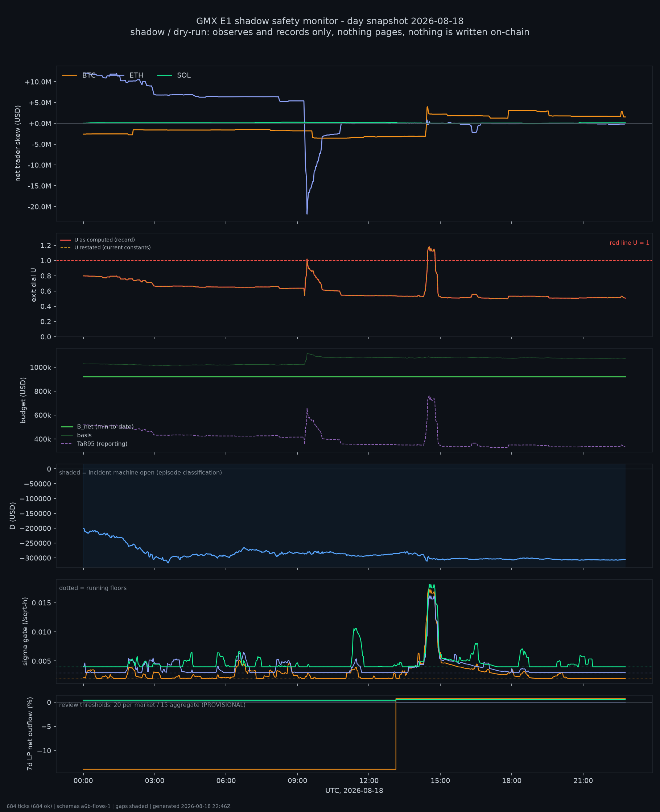660x812 pixels.
Task: Select the ETH legend label
Action: pos(136,75)
